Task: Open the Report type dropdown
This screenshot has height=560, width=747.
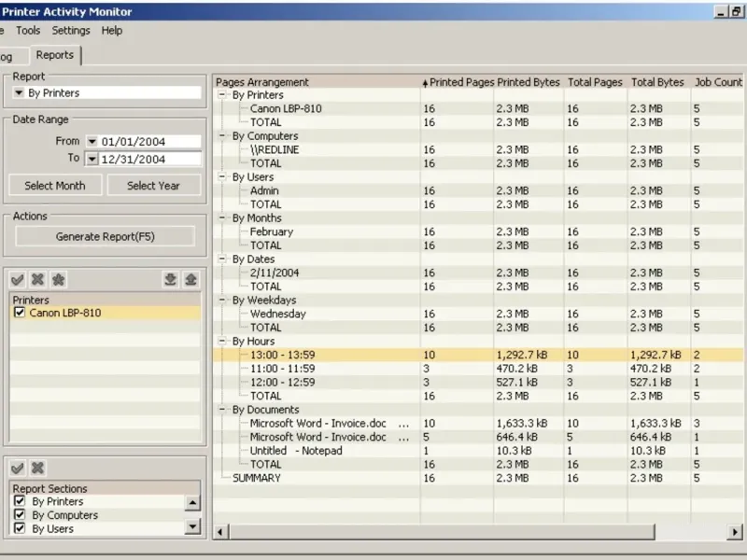Action: pos(20,93)
